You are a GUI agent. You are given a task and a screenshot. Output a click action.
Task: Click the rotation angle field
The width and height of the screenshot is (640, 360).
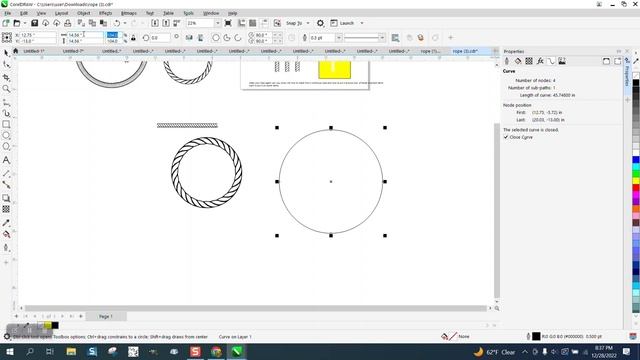pos(160,38)
